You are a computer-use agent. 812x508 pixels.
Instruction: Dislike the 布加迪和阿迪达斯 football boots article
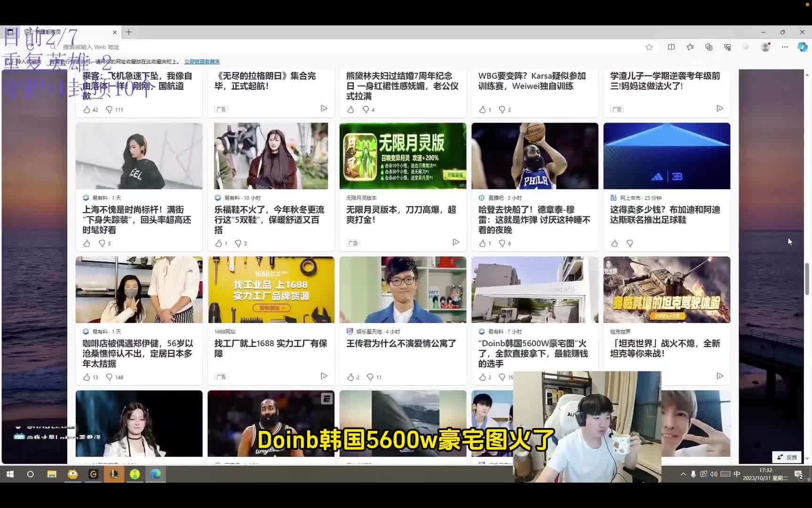(x=630, y=243)
